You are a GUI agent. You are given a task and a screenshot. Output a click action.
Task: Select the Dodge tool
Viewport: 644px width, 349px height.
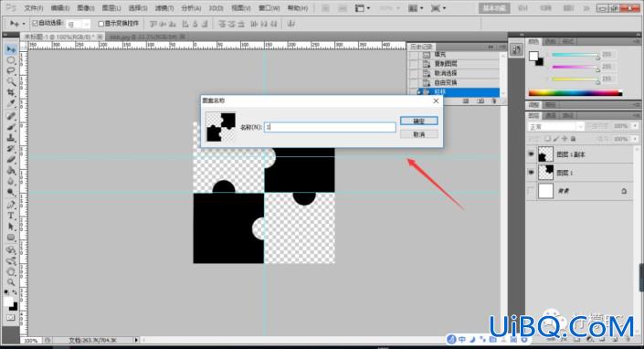11,192
